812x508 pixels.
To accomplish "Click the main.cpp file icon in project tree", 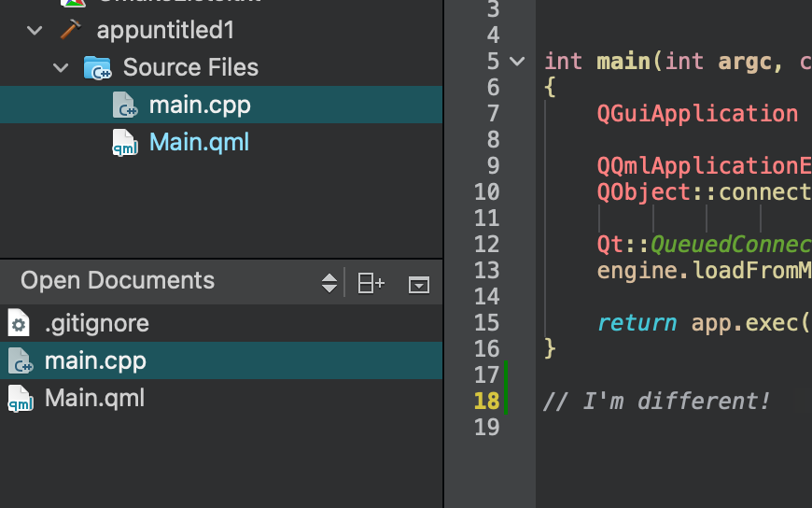I will pyautogui.click(x=125, y=105).
